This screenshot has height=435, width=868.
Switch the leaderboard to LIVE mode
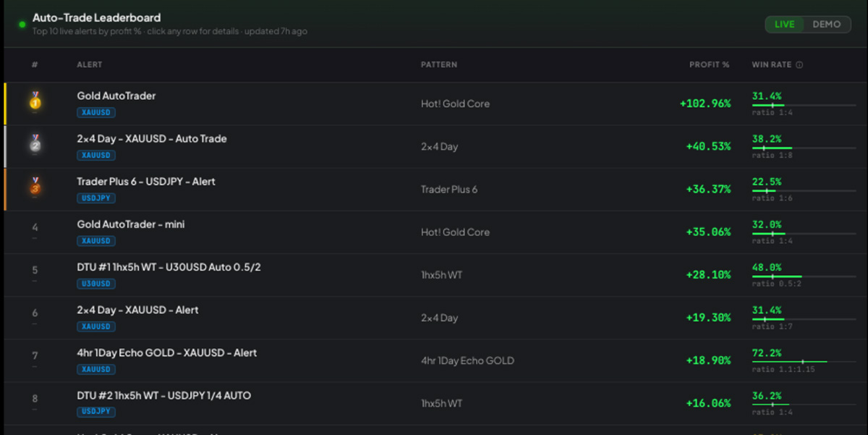coord(784,24)
